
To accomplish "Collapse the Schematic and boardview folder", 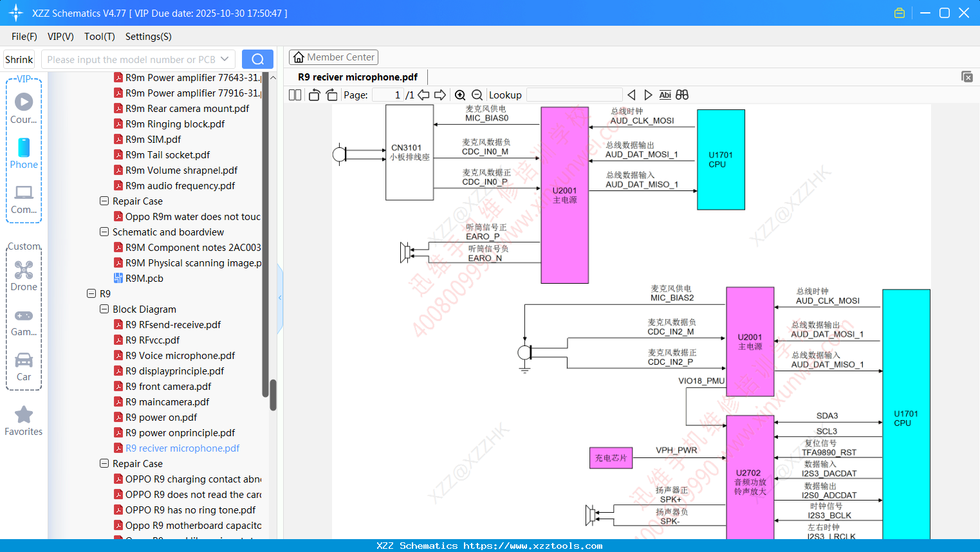I will (x=104, y=232).
